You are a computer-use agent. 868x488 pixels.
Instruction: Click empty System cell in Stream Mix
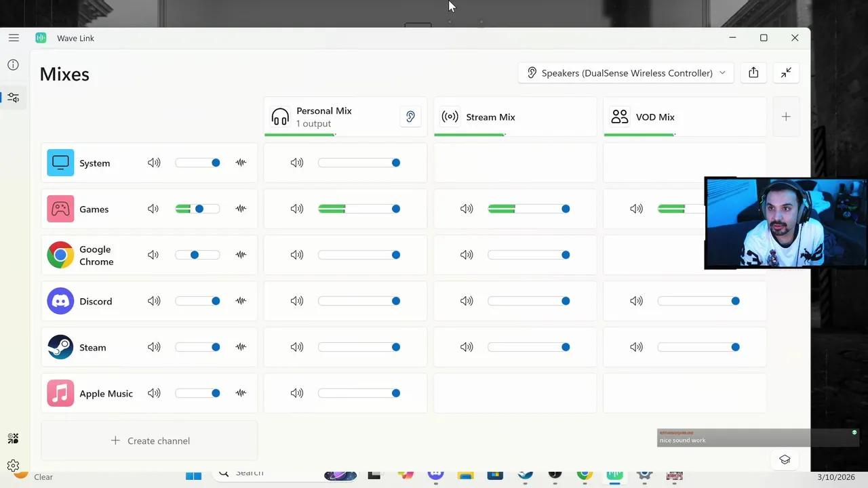pos(515,163)
